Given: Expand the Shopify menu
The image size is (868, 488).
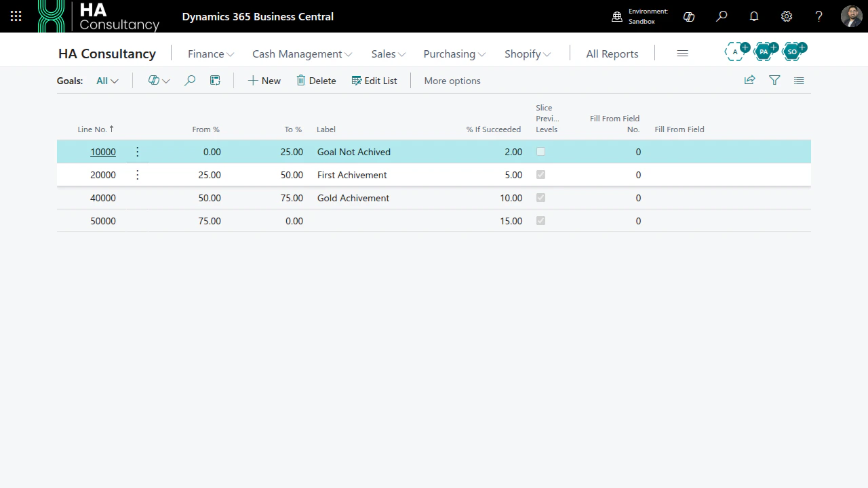Looking at the screenshot, I should pyautogui.click(x=528, y=54).
